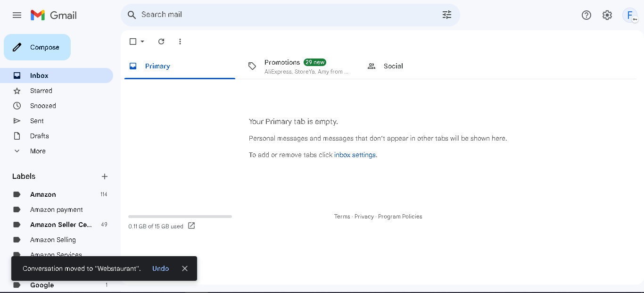Click the 0.11 GB of 15 GB used text

156,226
